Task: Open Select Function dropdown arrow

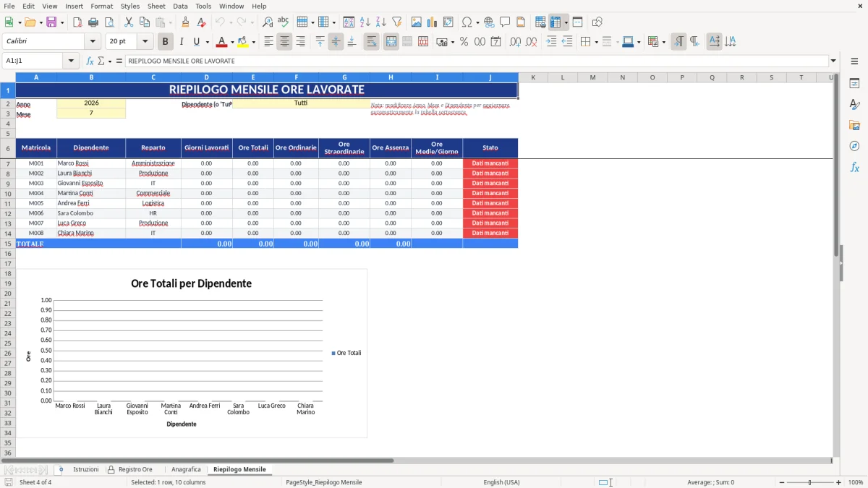Action: coord(110,61)
